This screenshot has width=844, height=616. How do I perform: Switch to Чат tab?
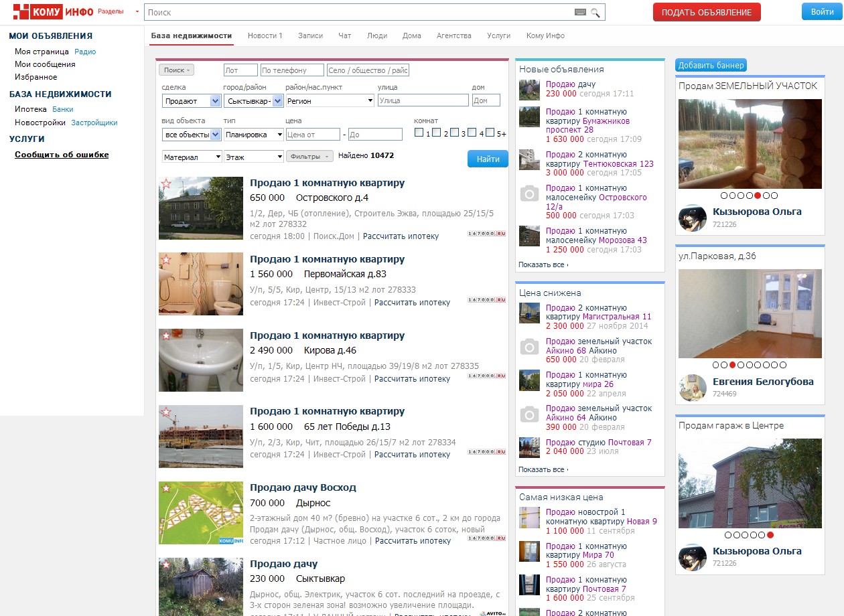344,35
